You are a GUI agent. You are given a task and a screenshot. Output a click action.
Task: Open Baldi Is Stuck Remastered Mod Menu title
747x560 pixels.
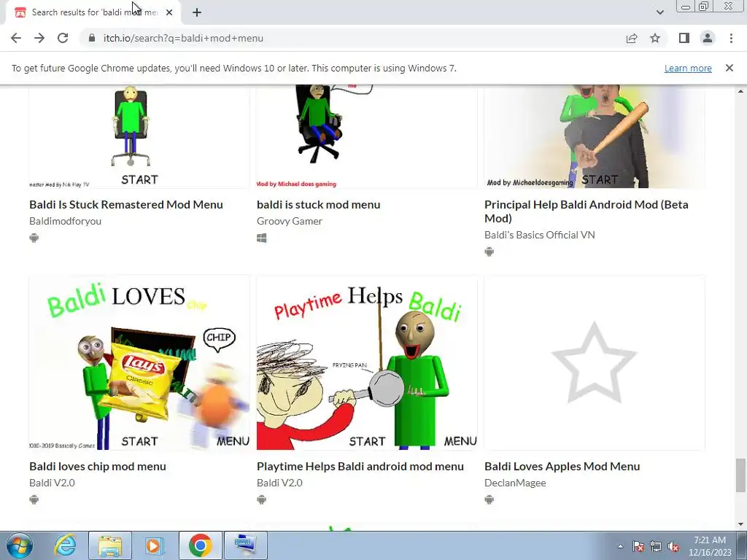click(x=125, y=205)
